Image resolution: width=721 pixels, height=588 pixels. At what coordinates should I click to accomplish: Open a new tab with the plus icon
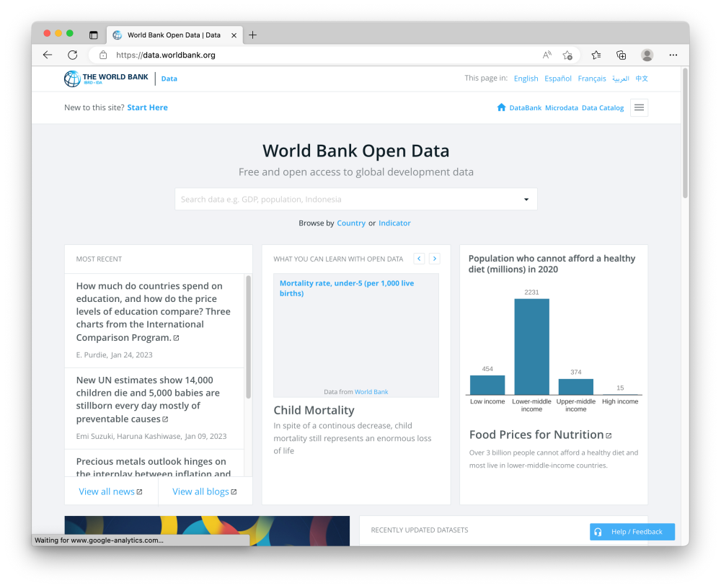(252, 35)
